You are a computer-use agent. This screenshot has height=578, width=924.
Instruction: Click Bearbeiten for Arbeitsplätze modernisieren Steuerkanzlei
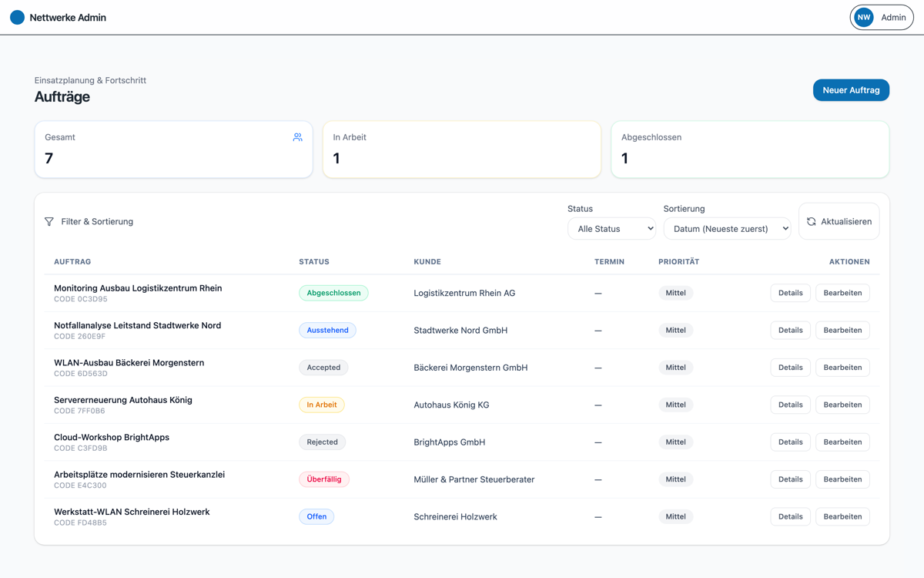pos(842,479)
